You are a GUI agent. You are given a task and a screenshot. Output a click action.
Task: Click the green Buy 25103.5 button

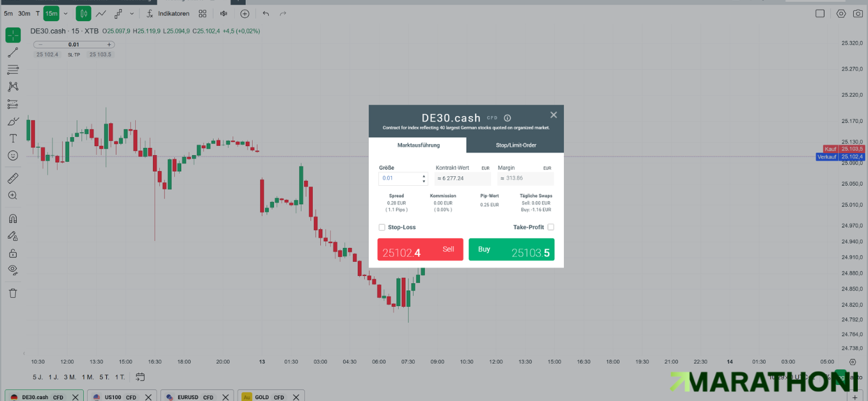(x=511, y=250)
